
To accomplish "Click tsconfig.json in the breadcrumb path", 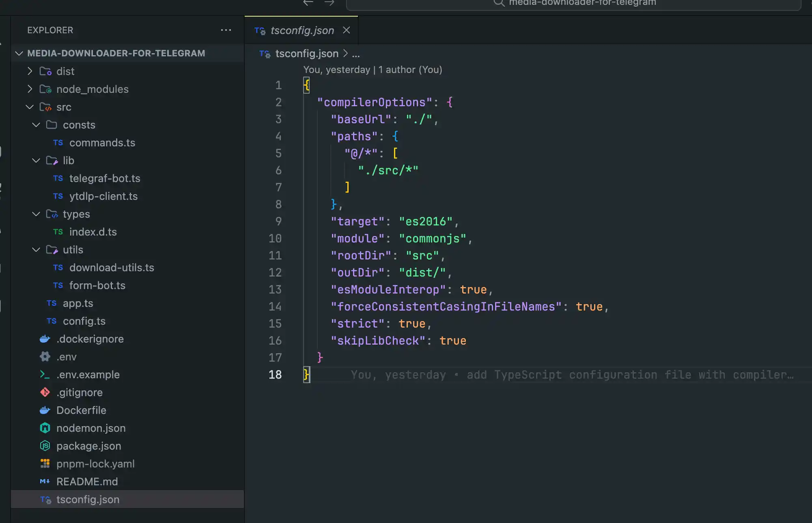I will pos(307,54).
